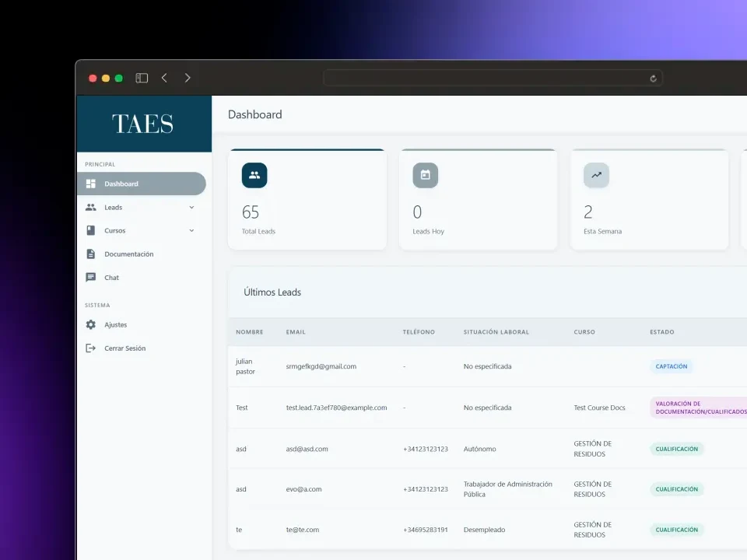Click CUALIFICACIÓN badge for evo@a.com
This screenshot has width=747, height=560.
[676, 489]
